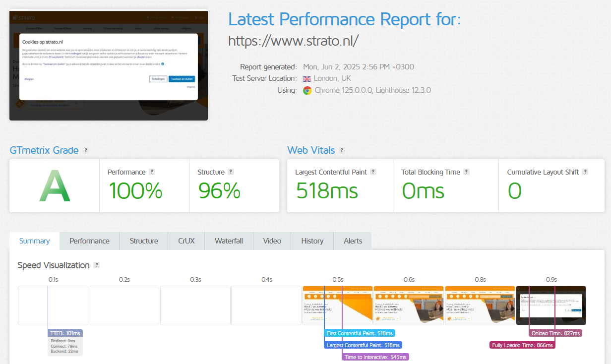Switch to the Summary tab

tap(34, 241)
